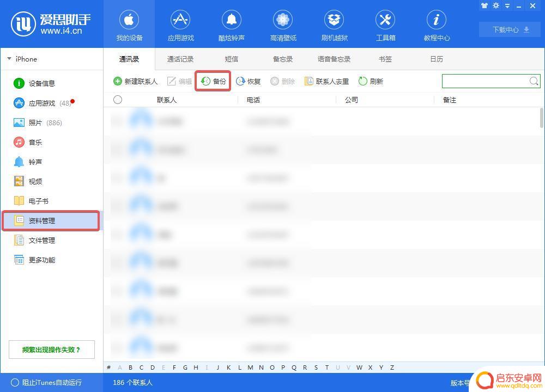545x392 pixels.
Task: Click the 新建联系人 toolbar button
Action: pos(136,81)
